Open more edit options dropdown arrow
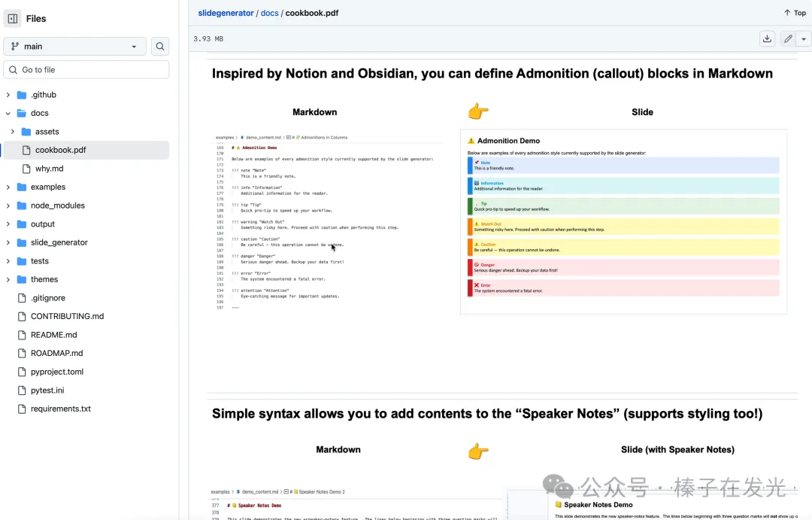This screenshot has width=812, height=520. [x=804, y=39]
